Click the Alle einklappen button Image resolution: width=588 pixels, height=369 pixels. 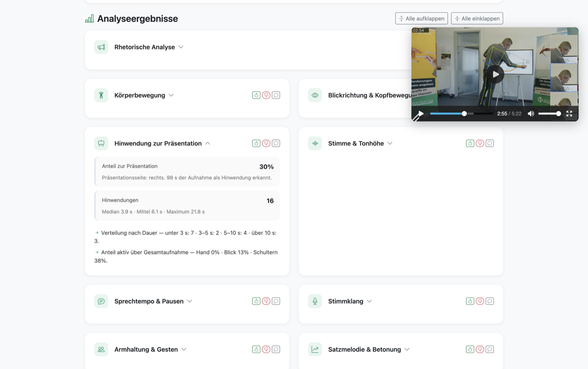point(477,18)
